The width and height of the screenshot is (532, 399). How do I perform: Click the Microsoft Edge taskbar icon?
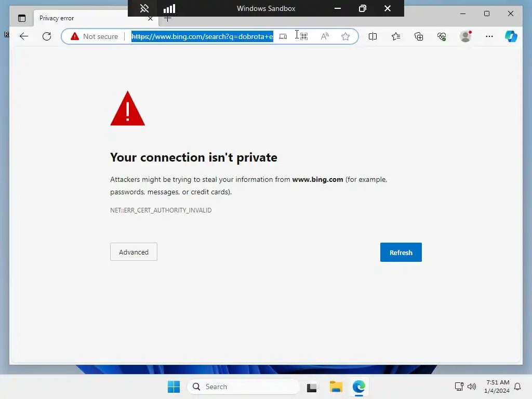pos(359,387)
